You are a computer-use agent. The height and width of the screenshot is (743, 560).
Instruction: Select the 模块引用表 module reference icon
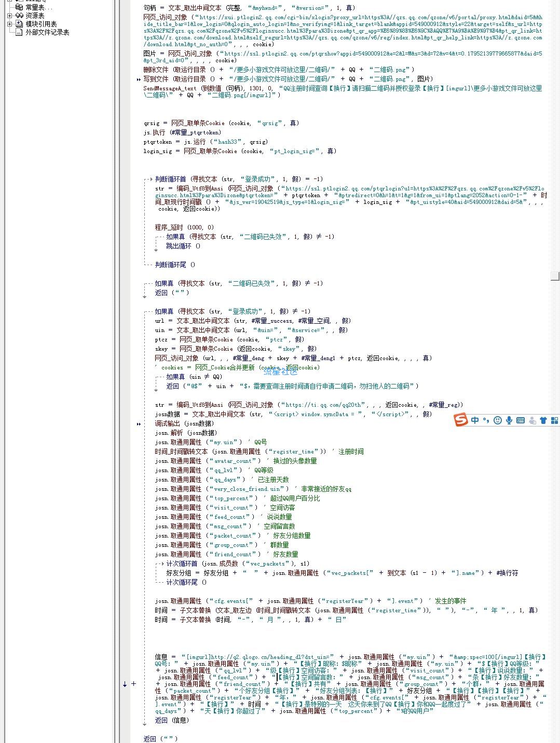[x=19, y=24]
